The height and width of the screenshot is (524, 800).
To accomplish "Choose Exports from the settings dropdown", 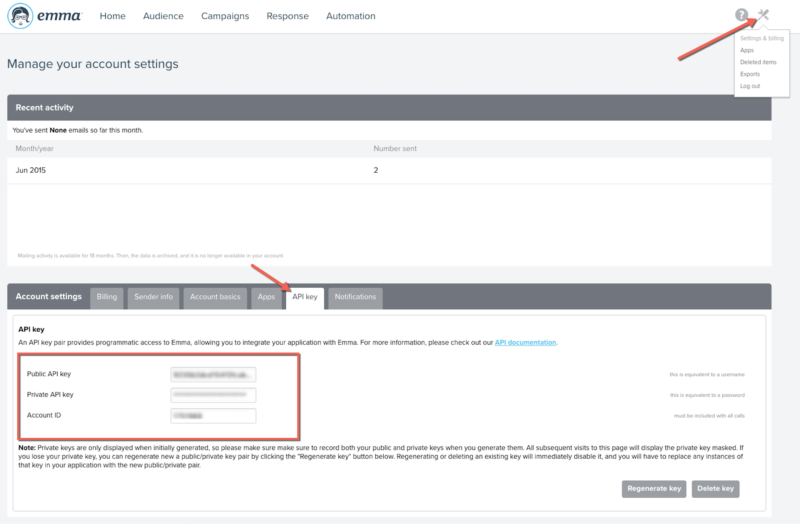I will point(749,74).
